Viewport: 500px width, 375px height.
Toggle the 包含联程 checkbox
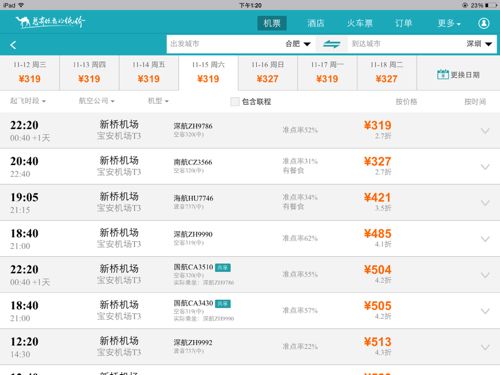235,102
